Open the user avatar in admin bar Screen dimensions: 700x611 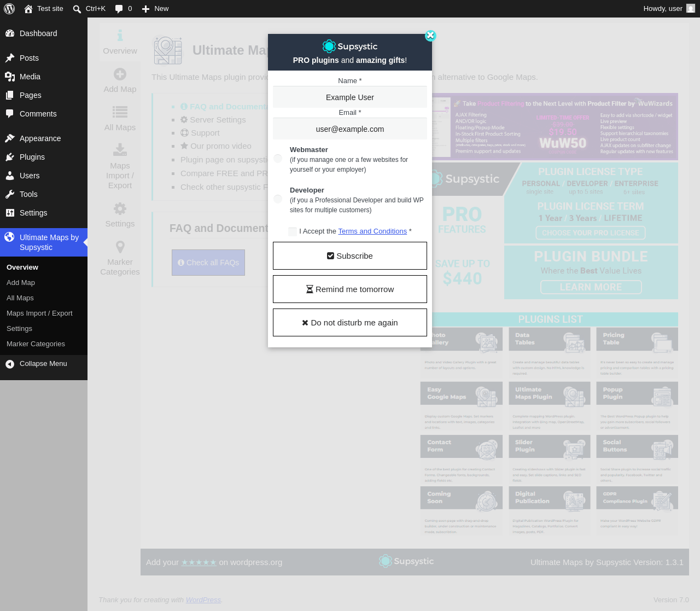(x=691, y=9)
